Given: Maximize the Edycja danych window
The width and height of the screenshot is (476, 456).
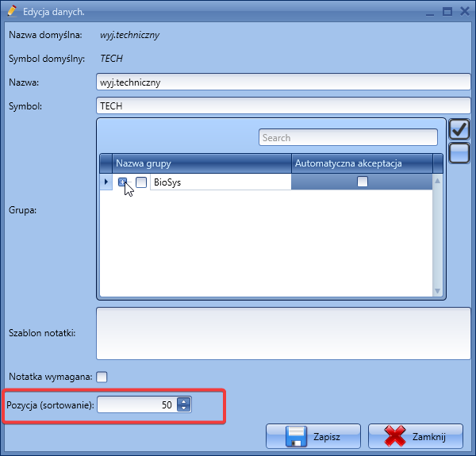Looking at the screenshot, I should click(x=447, y=12).
